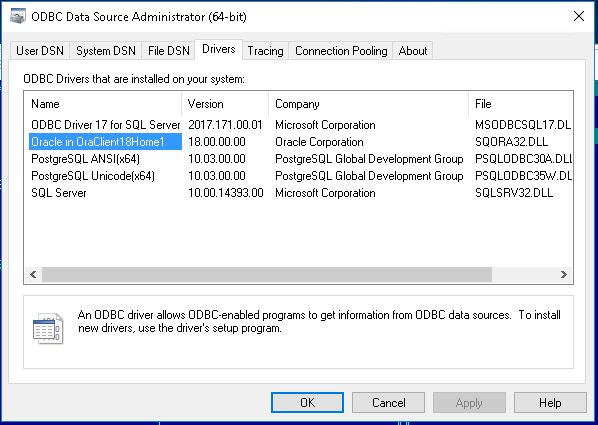Viewport: 598px width, 425px height.
Task: Switch to the User DSN tab
Action: 40,51
